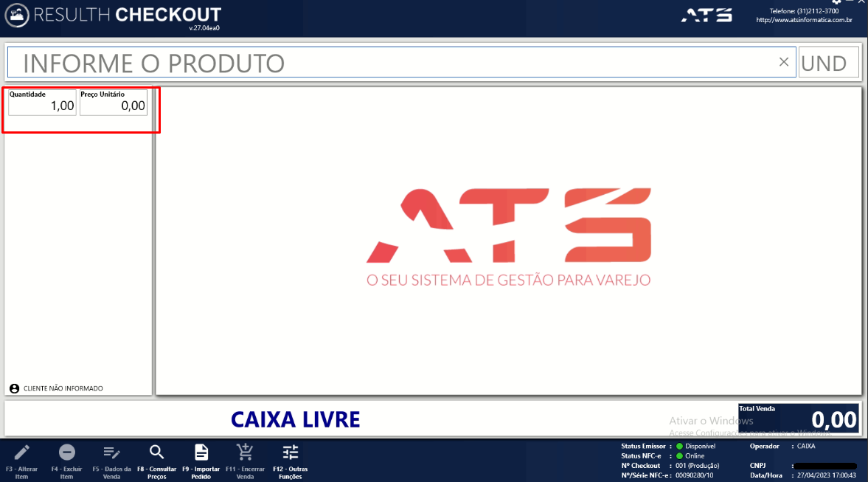
Task: Click F9 Importar Pedido document icon
Action: tap(201, 452)
